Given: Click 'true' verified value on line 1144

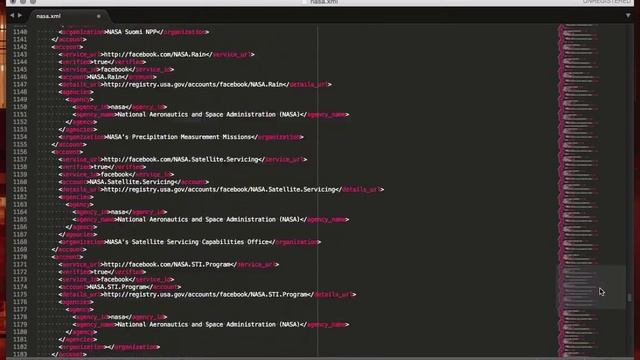Looking at the screenshot, I should click(x=100, y=62).
